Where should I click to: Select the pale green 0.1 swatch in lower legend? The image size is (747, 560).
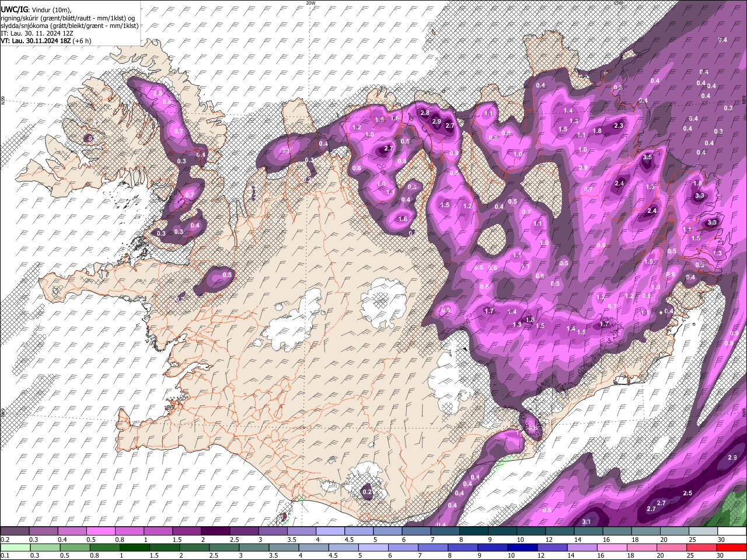(x=15, y=547)
